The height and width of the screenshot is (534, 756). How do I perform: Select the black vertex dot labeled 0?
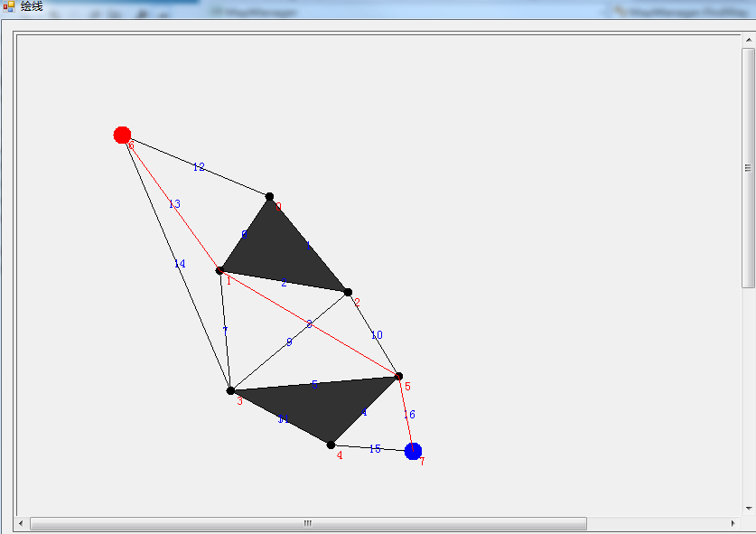pyautogui.click(x=269, y=196)
